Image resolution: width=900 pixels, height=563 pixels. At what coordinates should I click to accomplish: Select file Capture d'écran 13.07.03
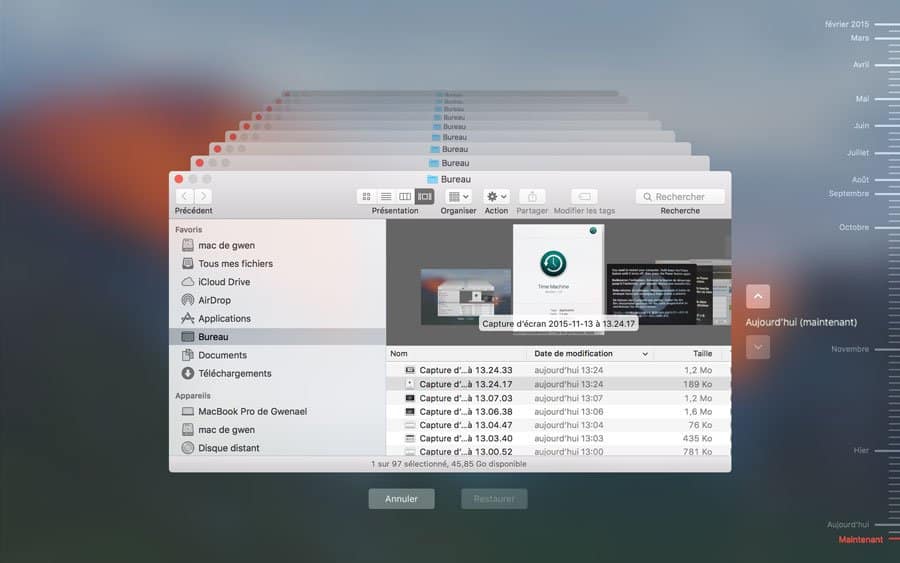[465, 398]
